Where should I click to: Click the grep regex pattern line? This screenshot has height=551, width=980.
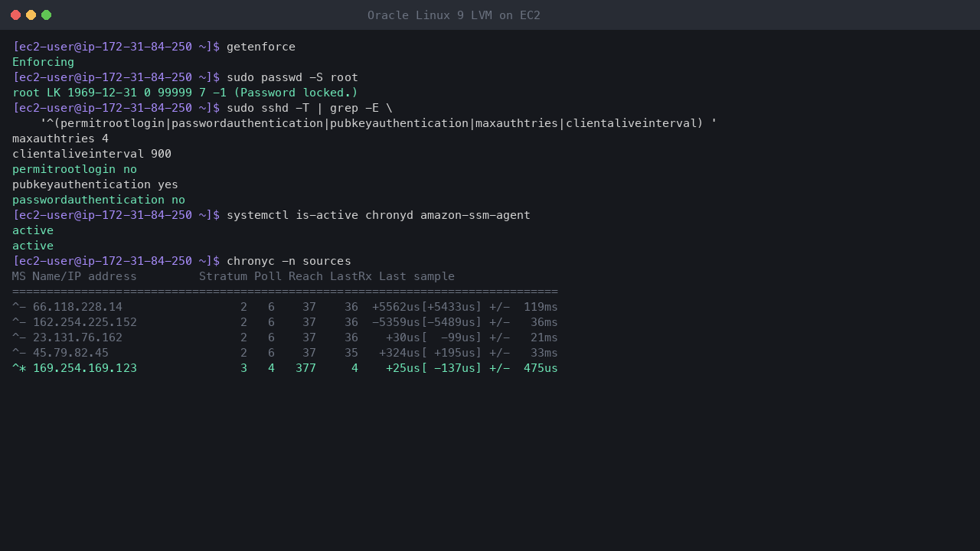pos(378,123)
